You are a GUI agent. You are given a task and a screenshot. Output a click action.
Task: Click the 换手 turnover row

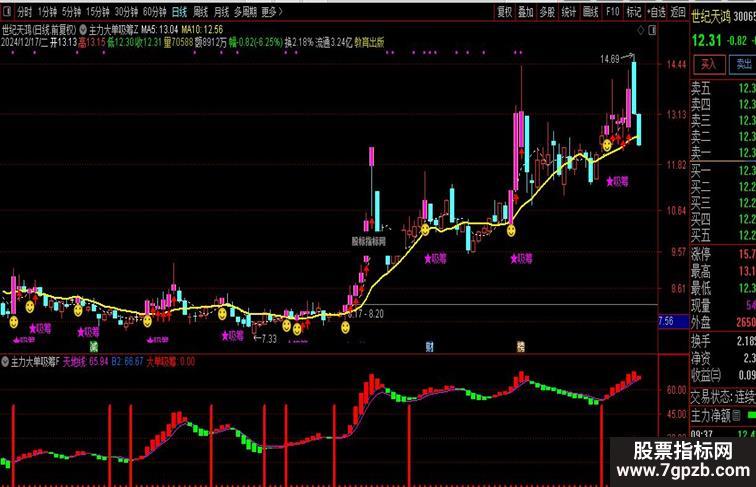(x=723, y=341)
